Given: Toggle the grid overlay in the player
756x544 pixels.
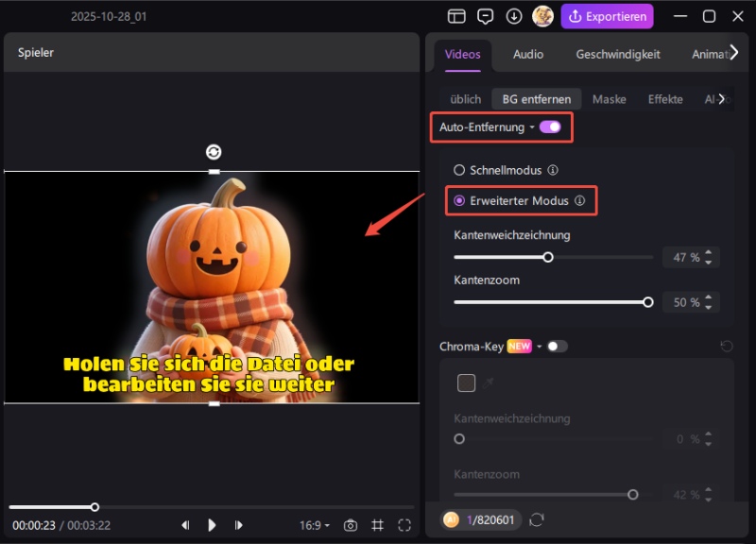Looking at the screenshot, I should pos(378,525).
